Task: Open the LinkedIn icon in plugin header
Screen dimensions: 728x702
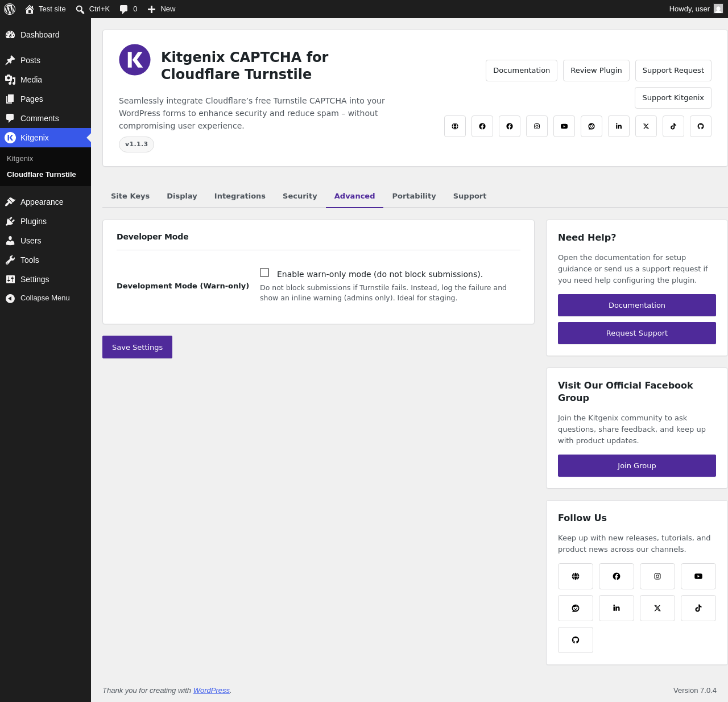Action: [619, 126]
